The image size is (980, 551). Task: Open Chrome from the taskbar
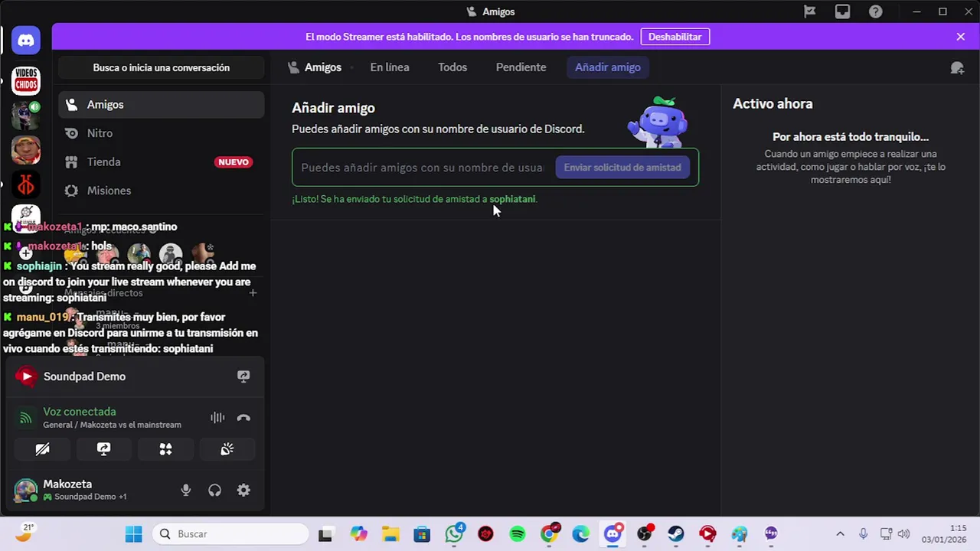pos(550,534)
